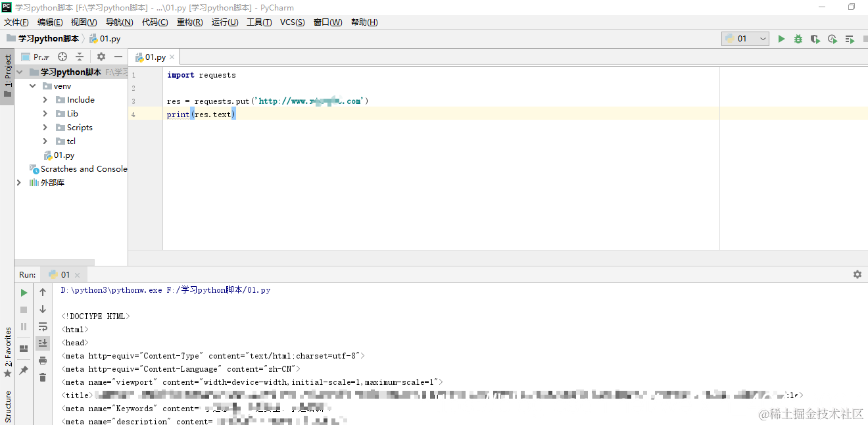Open the VCS(S) menu
Image resolution: width=868 pixels, height=425 pixels.
click(x=293, y=22)
